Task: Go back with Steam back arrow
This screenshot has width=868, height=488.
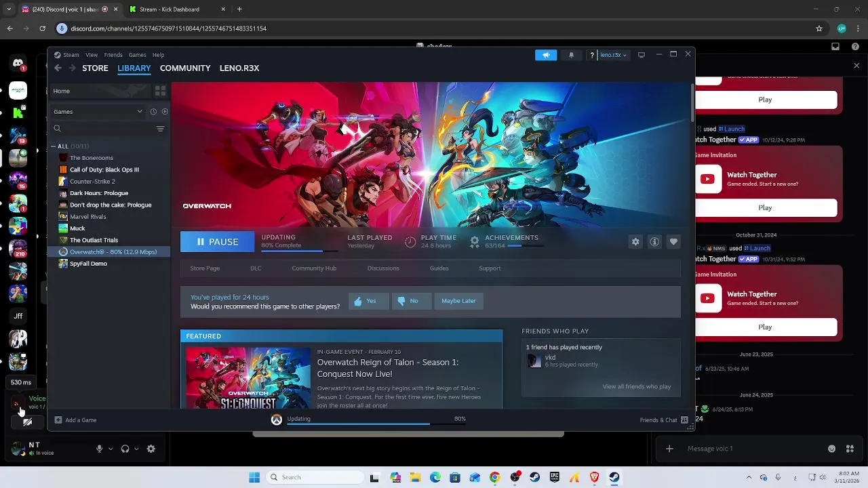Action: tap(58, 68)
